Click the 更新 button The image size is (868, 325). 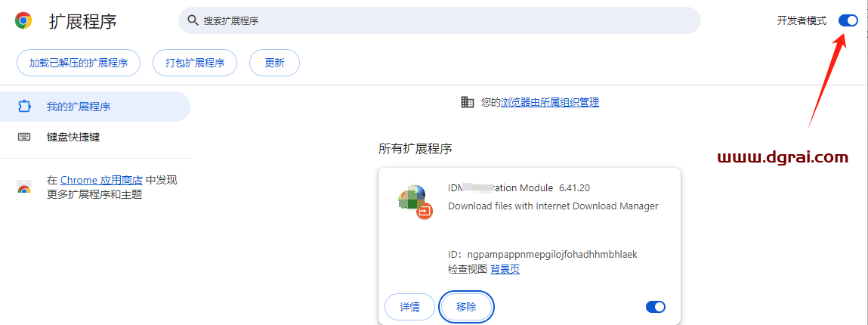click(274, 63)
